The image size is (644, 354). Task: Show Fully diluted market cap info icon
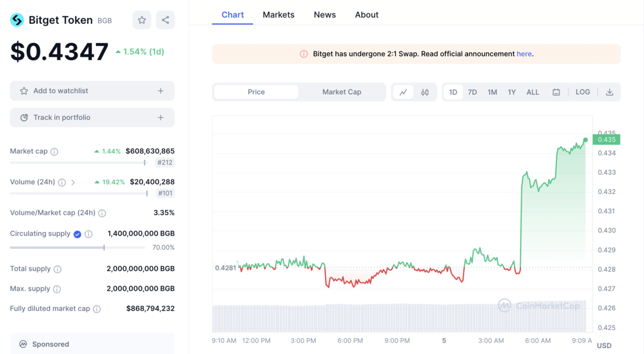[97, 309]
